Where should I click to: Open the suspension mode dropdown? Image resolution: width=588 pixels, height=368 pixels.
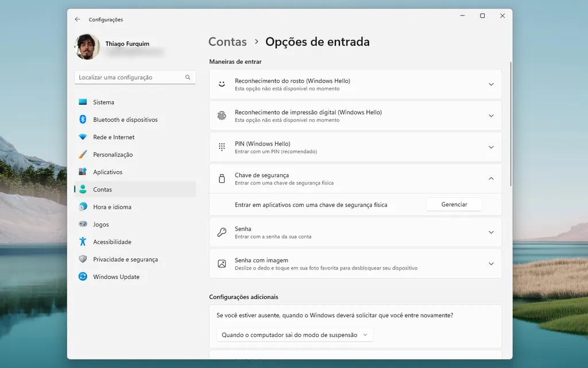click(294, 335)
